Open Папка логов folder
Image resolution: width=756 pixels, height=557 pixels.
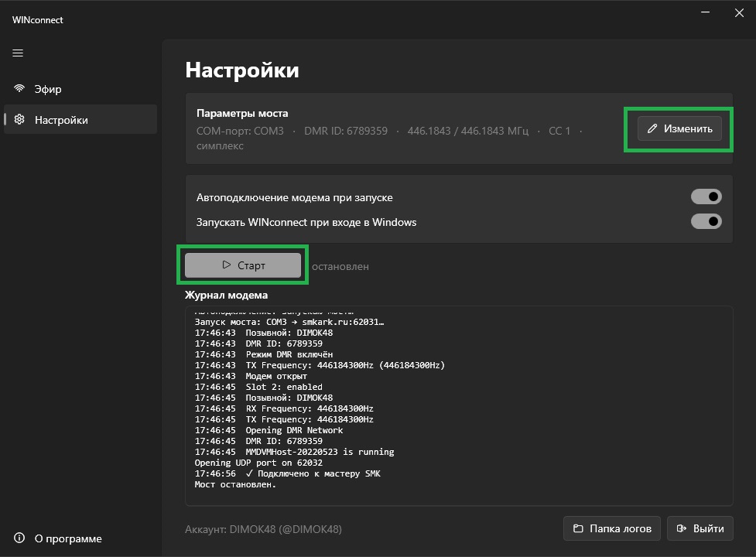point(612,528)
